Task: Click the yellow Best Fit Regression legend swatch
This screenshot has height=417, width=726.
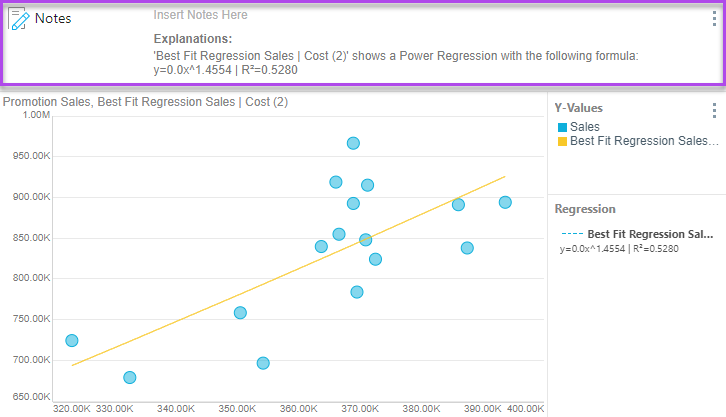Action: click(x=562, y=142)
